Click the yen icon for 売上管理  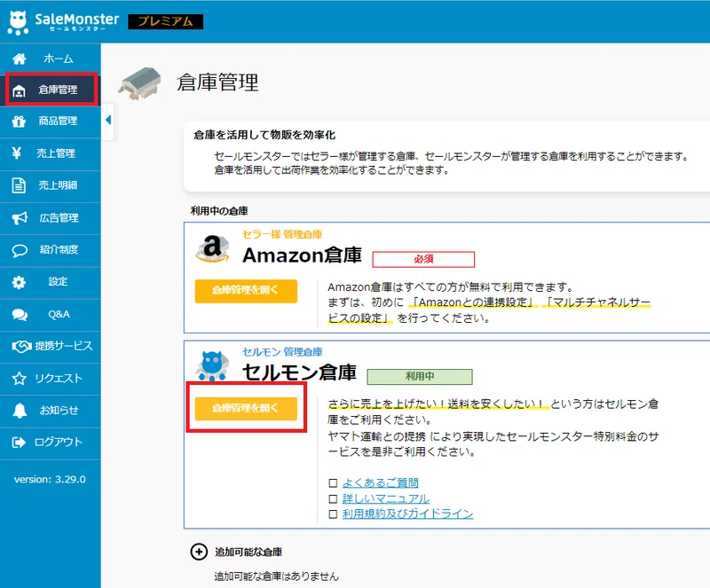[x=16, y=153]
